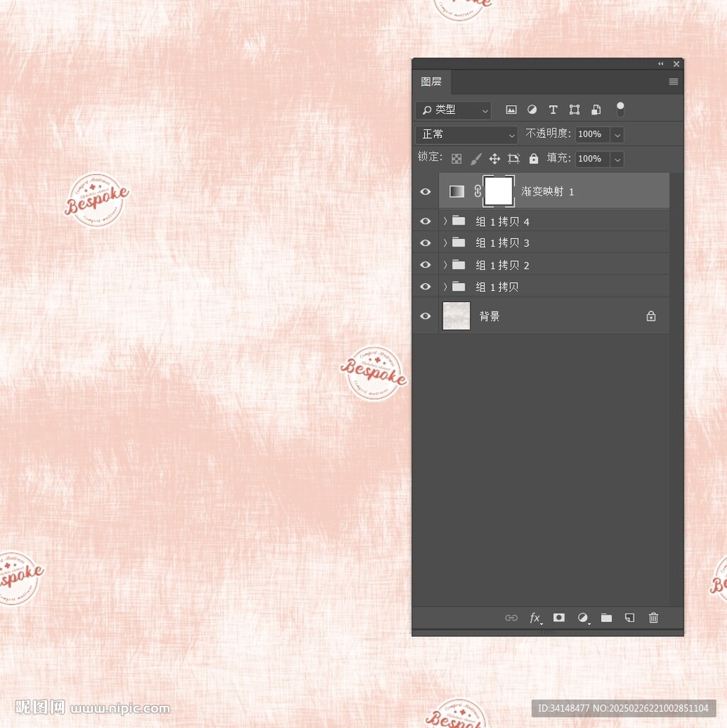Screen dimensions: 727x728
Task: Open the Layers panel flyout menu
Action: click(673, 82)
